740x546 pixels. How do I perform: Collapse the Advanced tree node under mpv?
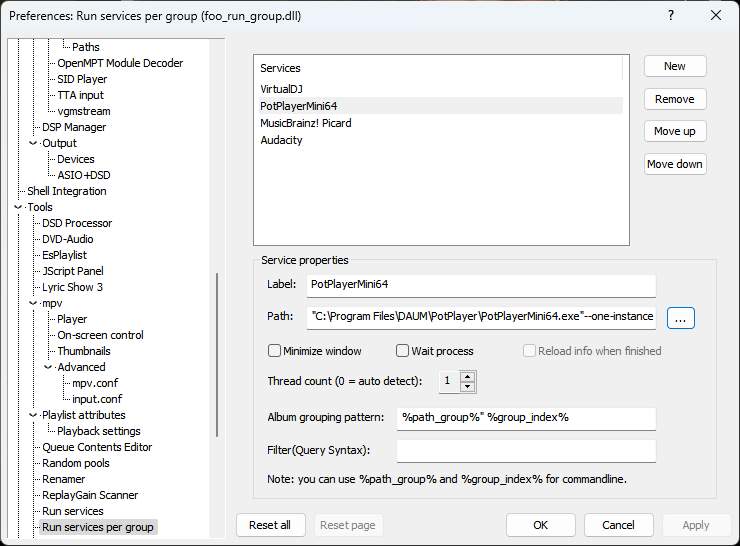[48, 367]
